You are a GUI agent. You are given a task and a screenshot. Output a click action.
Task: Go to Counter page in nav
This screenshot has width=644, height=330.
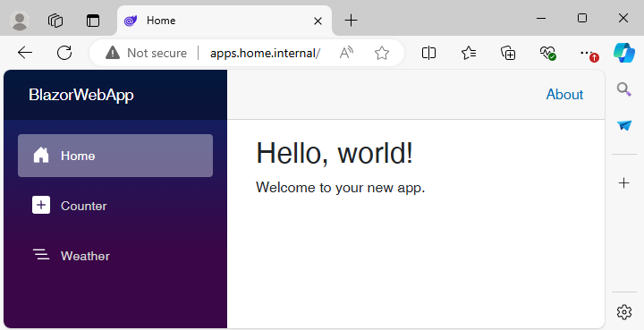[115, 206]
